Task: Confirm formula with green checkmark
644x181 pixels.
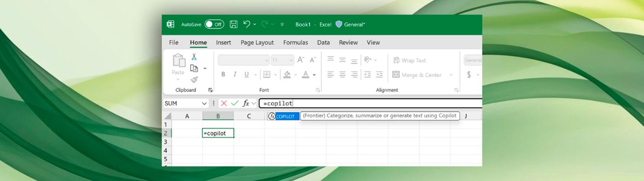Action: [234, 103]
